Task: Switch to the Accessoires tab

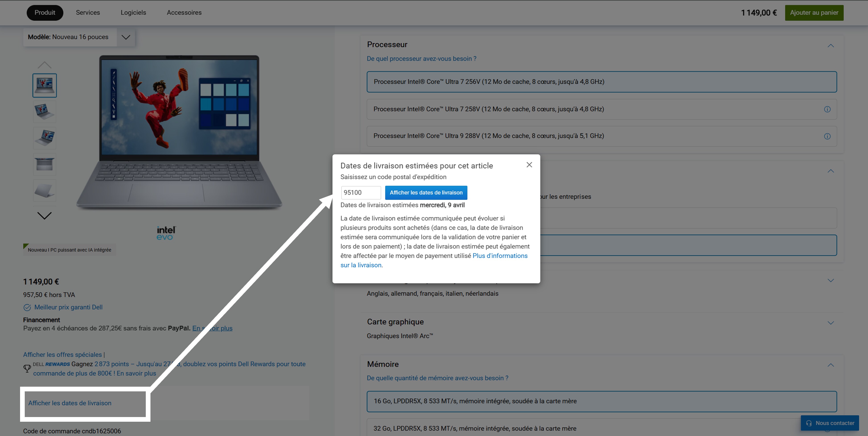Action: pyautogui.click(x=184, y=12)
